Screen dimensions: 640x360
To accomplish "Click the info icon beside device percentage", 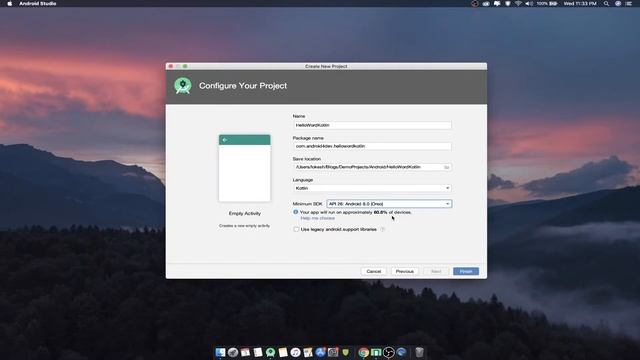I will pos(296,212).
